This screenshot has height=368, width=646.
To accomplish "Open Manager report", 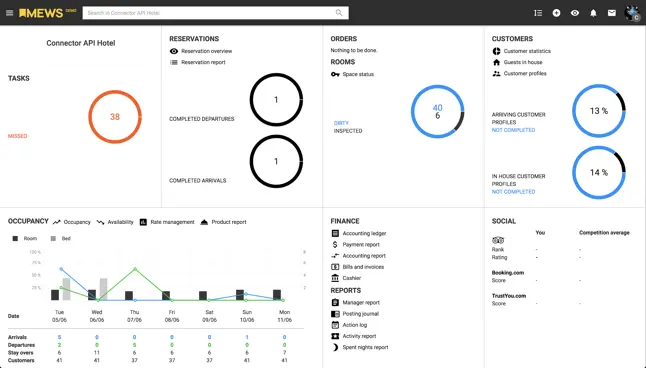I will [361, 302].
